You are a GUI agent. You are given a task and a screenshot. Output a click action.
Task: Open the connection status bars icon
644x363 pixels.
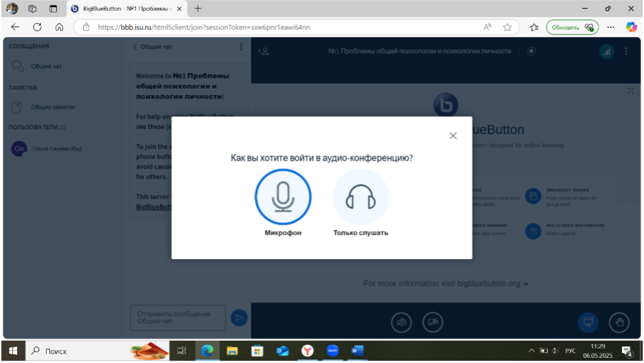click(607, 51)
